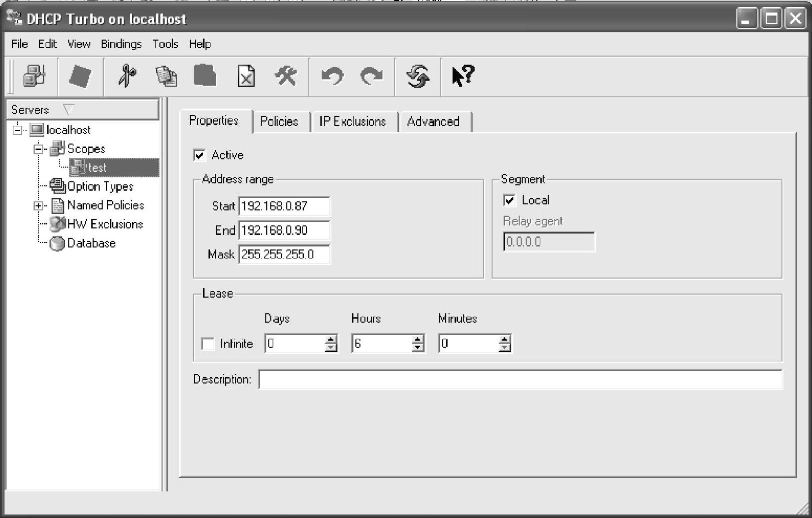Open the Help menu
The image size is (812, 518).
[200, 44]
